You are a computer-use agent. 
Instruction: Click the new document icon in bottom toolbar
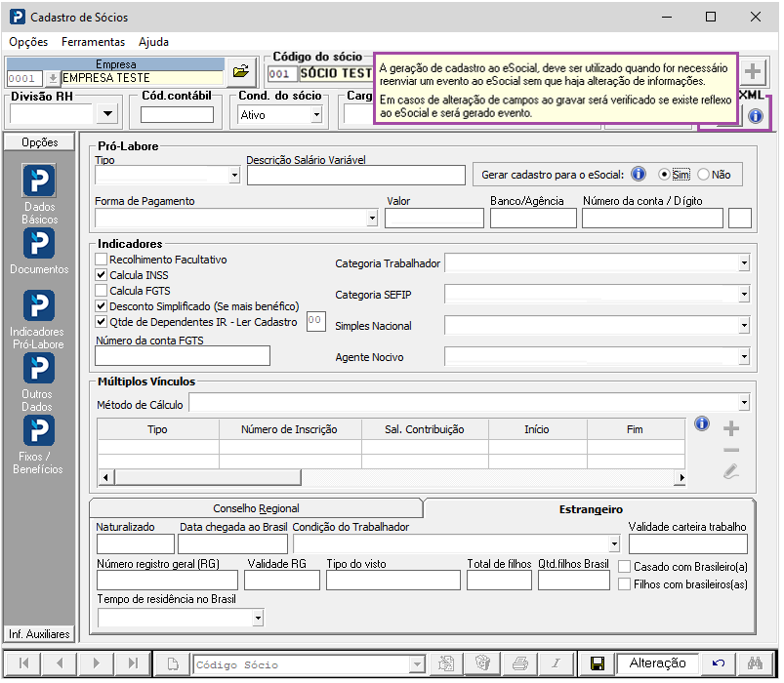coord(173,663)
